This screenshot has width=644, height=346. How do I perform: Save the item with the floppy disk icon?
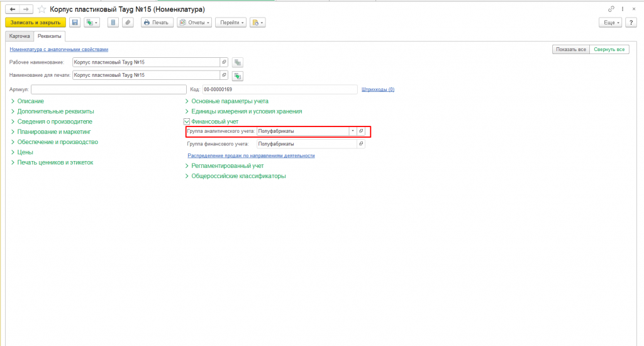pyautogui.click(x=75, y=23)
